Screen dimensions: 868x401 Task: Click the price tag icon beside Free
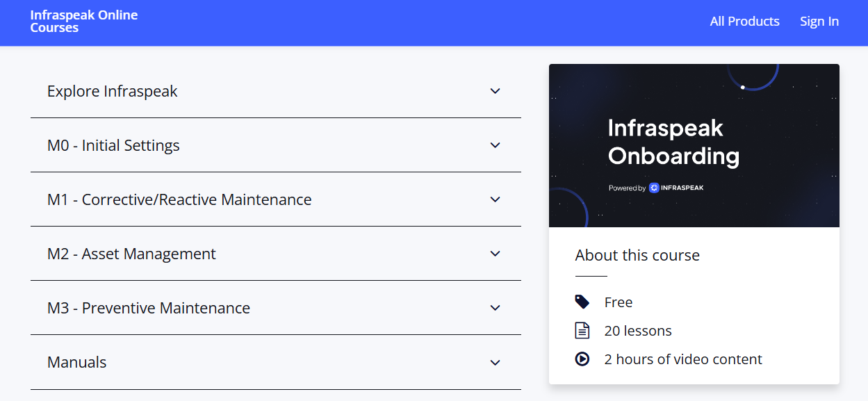[x=582, y=302]
